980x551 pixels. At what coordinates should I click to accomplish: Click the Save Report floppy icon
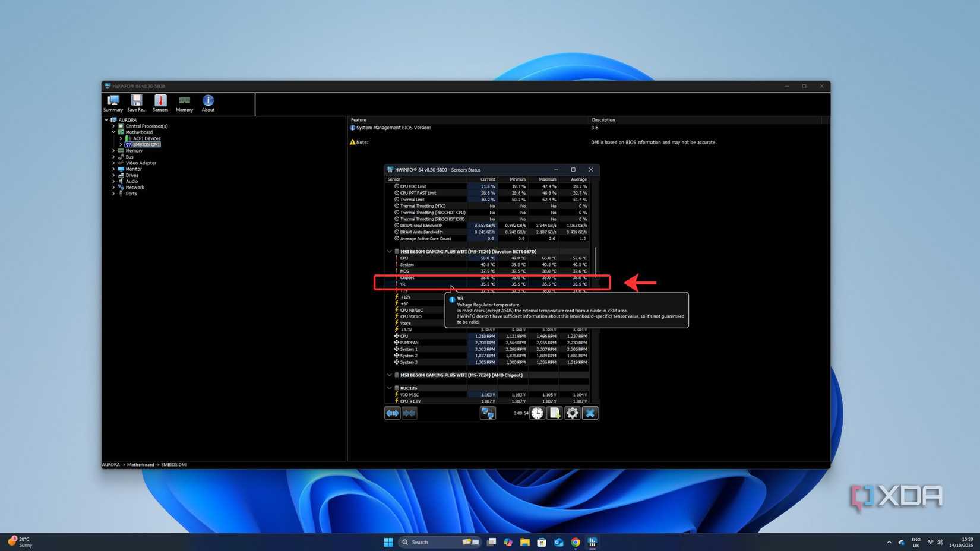137,103
